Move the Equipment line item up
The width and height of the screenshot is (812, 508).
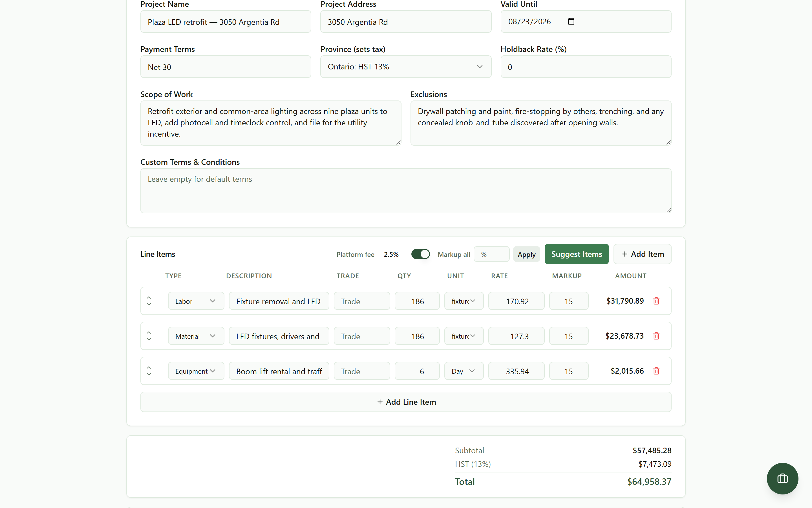click(x=149, y=367)
